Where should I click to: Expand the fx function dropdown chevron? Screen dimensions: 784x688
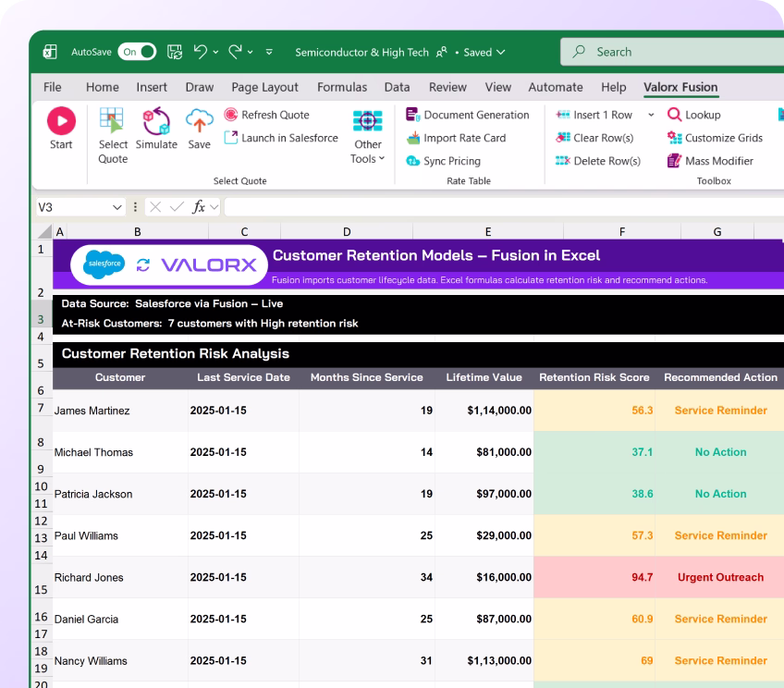(x=214, y=207)
